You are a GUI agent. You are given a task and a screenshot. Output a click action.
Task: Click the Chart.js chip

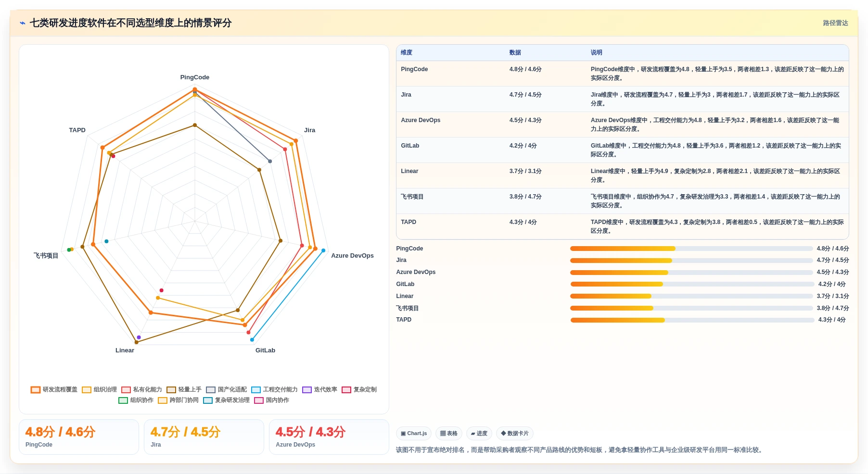point(414,433)
